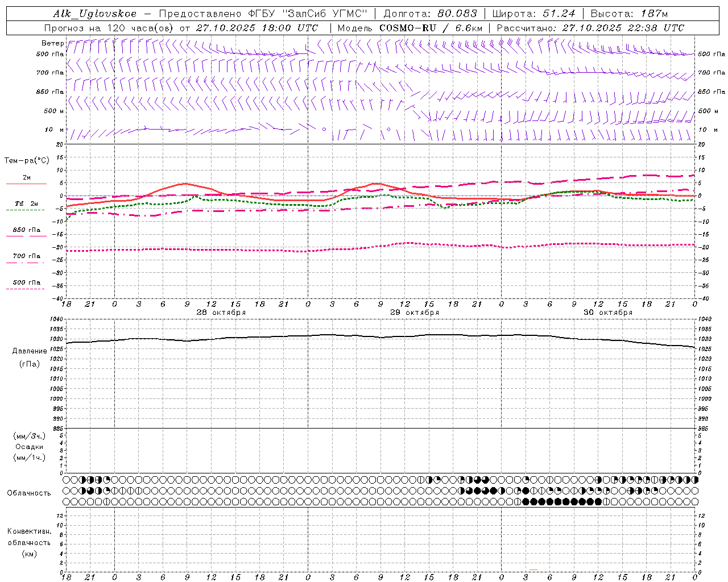Viewport: 728px width, 582px height.
Task: Select the Широта: 51.24 value
Action: 534,14
